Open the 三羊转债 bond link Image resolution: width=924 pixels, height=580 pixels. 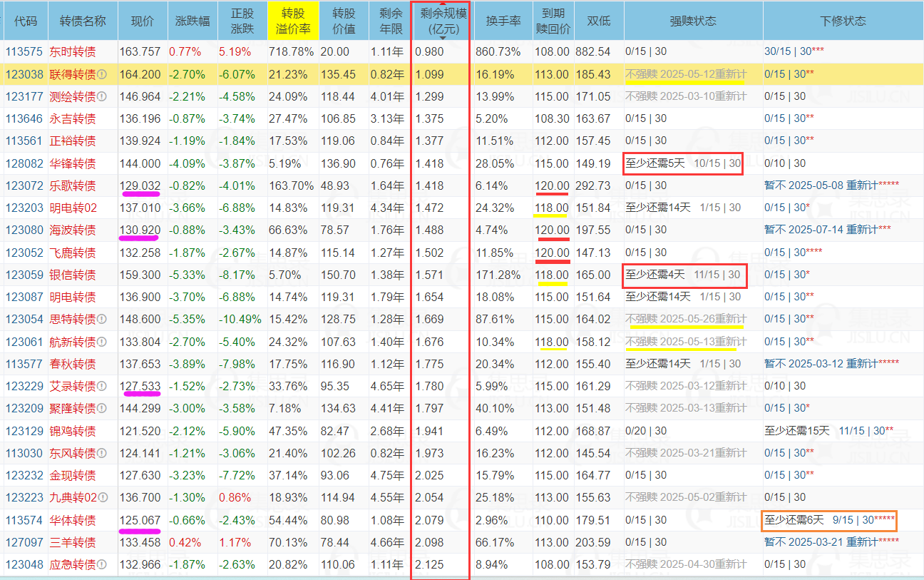pos(72,542)
